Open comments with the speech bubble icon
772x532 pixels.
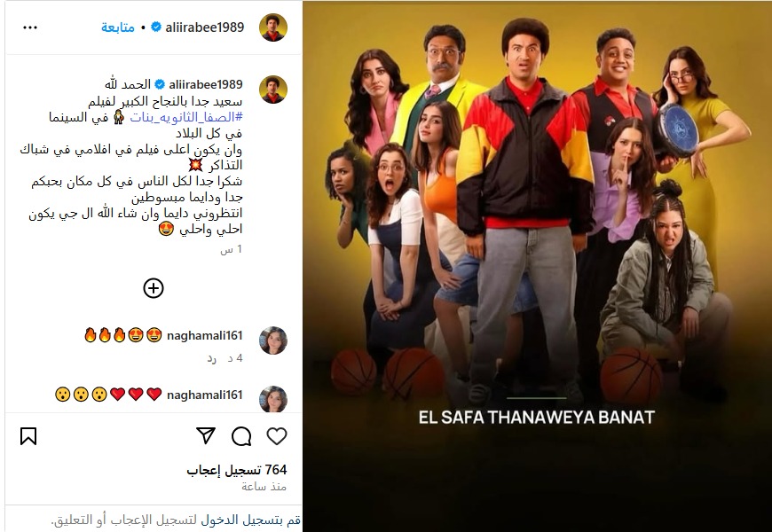click(241, 436)
